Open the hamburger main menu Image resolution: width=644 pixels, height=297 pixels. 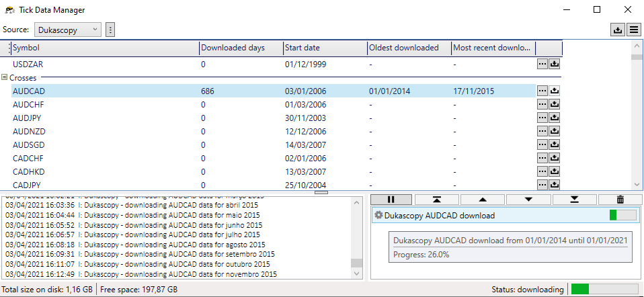pos(634,30)
